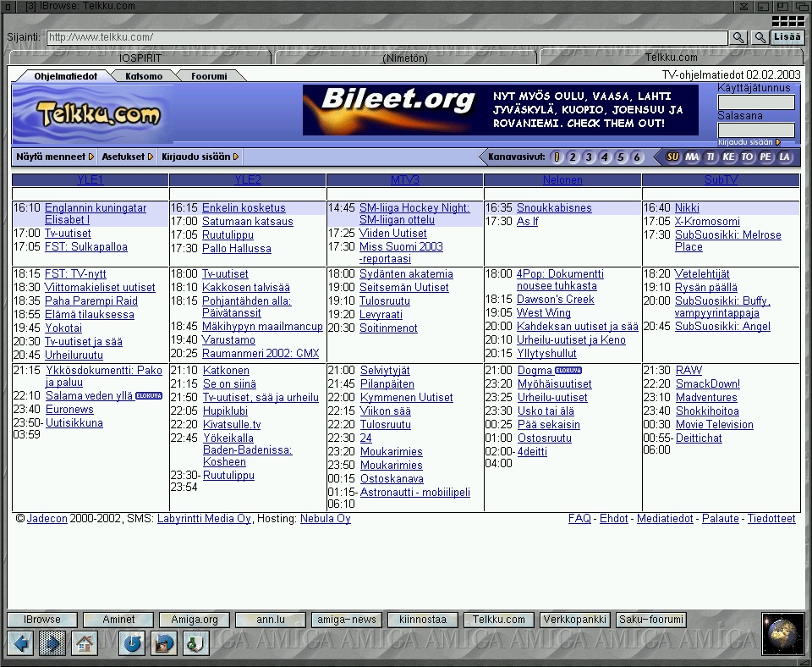The height and width of the screenshot is (667, 812).
Task: Switch to the IOSPIRIT browser tab
Action: tap(140, 58)
